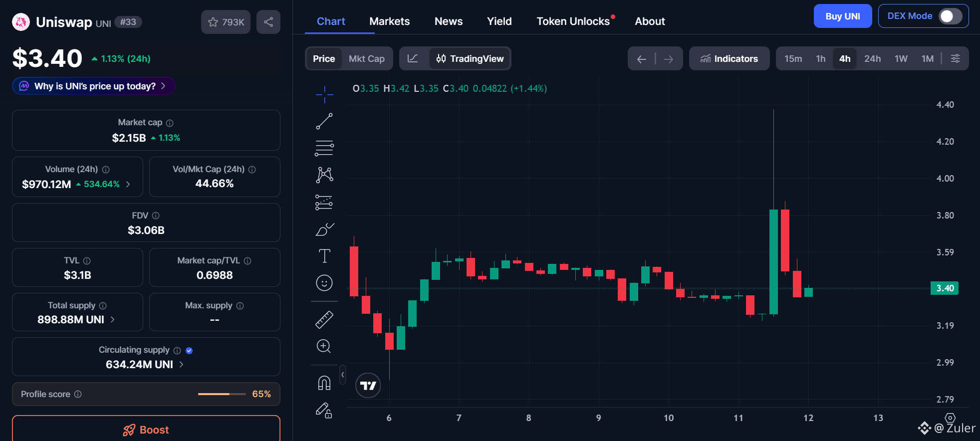The image size is (980, 441).
Task: Select the brush drawing tool
Action: point(324,229)
